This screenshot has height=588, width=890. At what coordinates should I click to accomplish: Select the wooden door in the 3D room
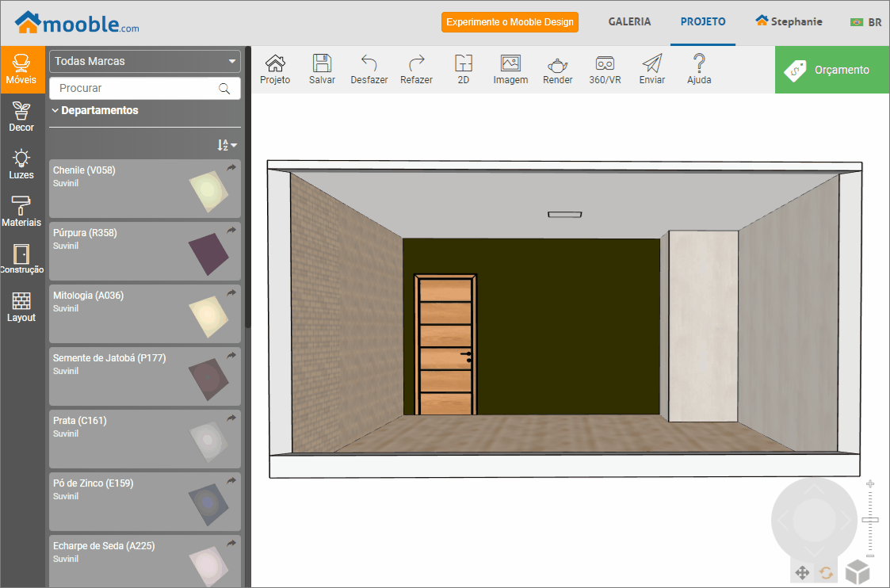click(445, 345)
